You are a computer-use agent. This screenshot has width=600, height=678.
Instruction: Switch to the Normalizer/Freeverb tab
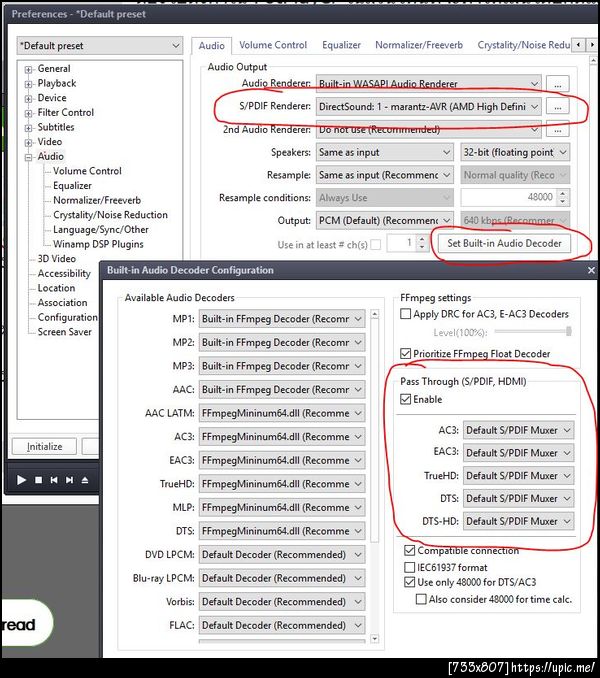pos(419,45)
